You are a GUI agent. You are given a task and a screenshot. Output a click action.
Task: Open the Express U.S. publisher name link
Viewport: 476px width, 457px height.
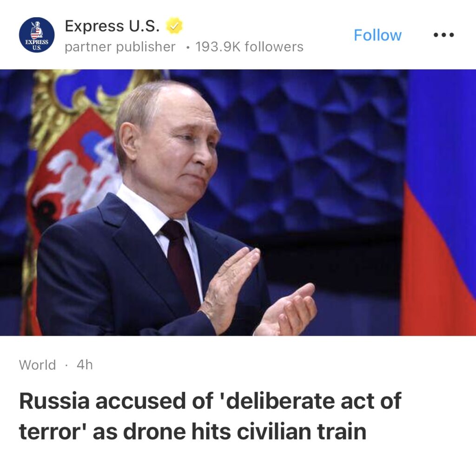pos(112,26)
